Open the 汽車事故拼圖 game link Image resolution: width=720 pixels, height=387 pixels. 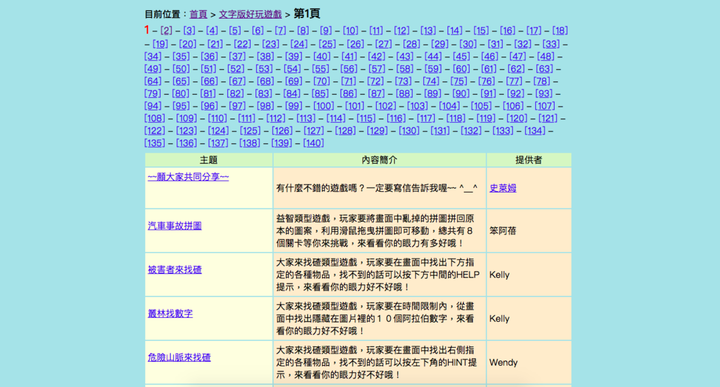pos(174,226)
